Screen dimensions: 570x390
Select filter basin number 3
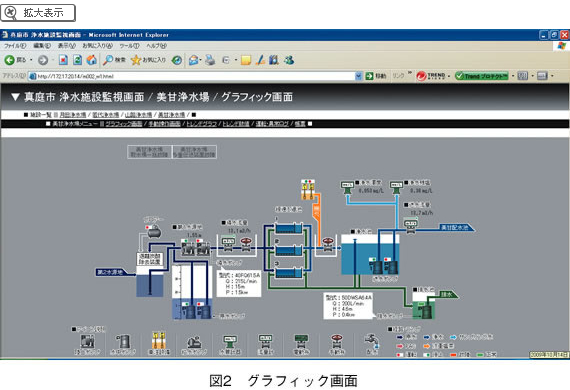click(x=289, y=273)
